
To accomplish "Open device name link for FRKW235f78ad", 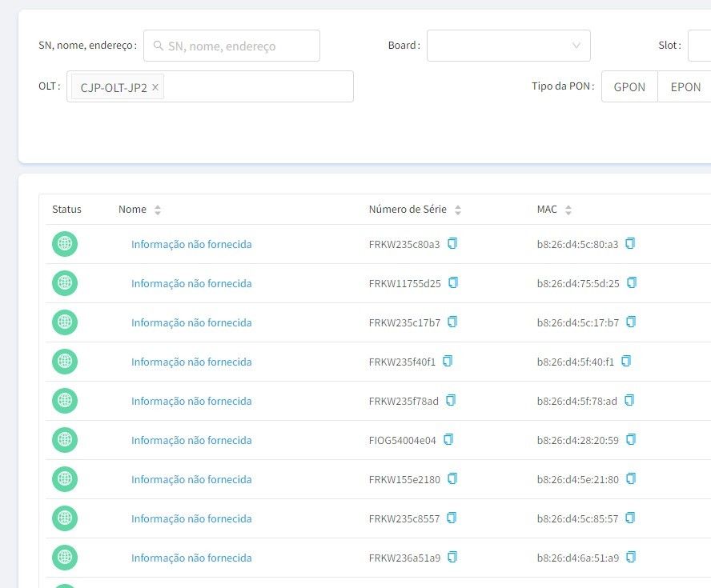I will pos(191,401).
